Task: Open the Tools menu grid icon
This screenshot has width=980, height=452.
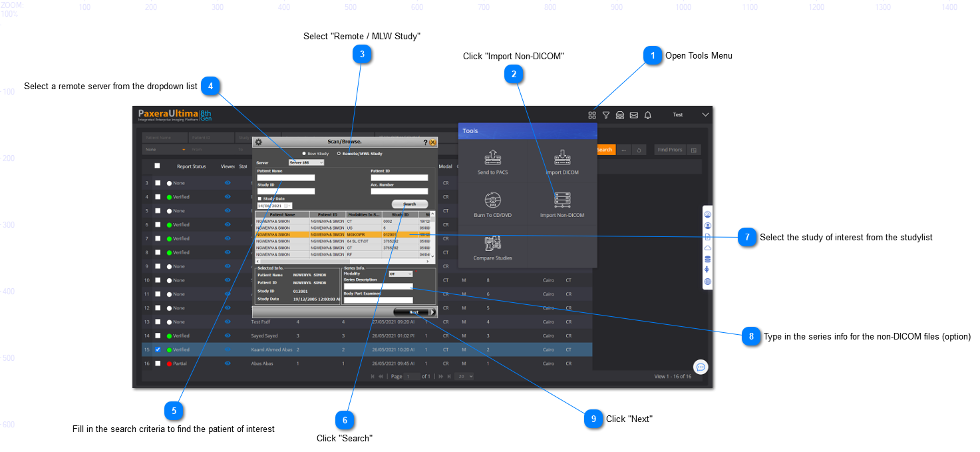Action: (592, 115)
